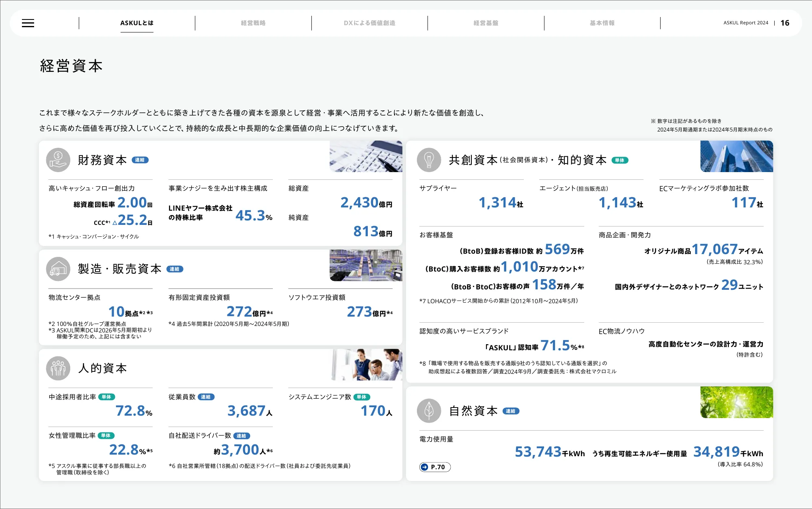Click the manufacturing warehouse truck icon
812x509 pixels.
point(58,269)
